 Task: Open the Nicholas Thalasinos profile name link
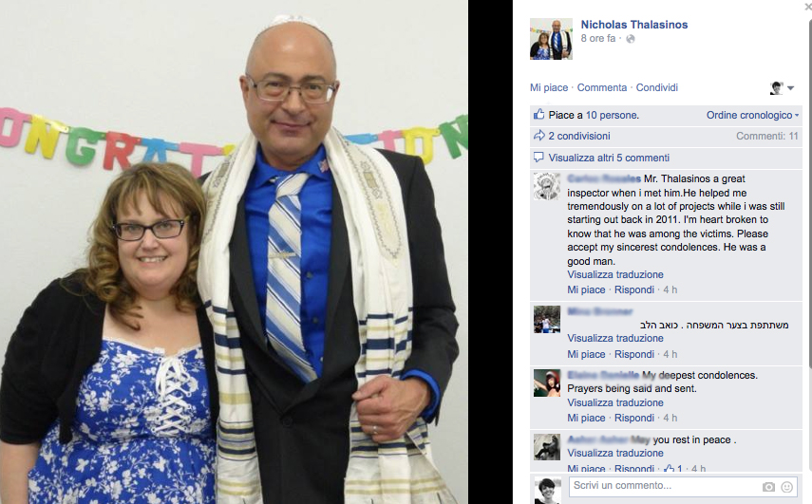coord(633,25)
